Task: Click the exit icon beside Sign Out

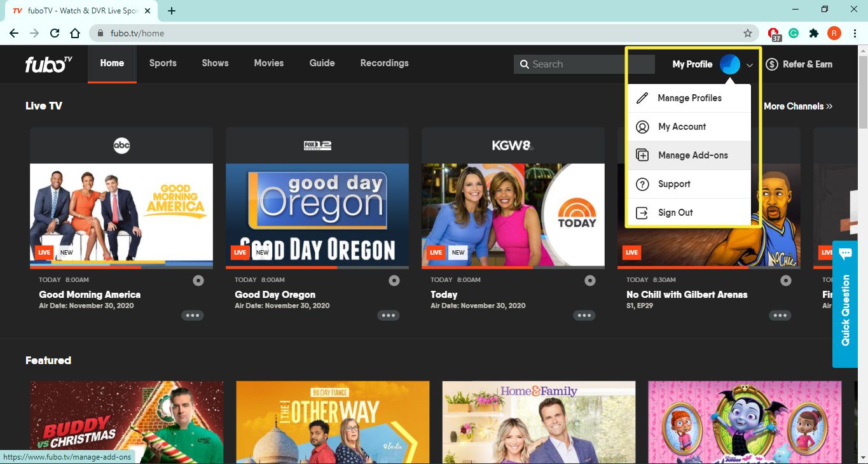Action: 642,213
